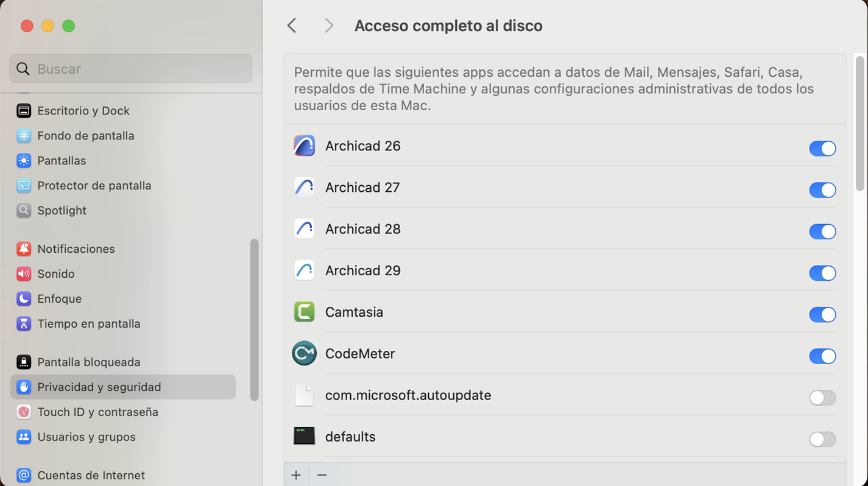Screen dimensions: 868x486
Task: Click the Escritorio y Dock icon
Action: point(23,110)
